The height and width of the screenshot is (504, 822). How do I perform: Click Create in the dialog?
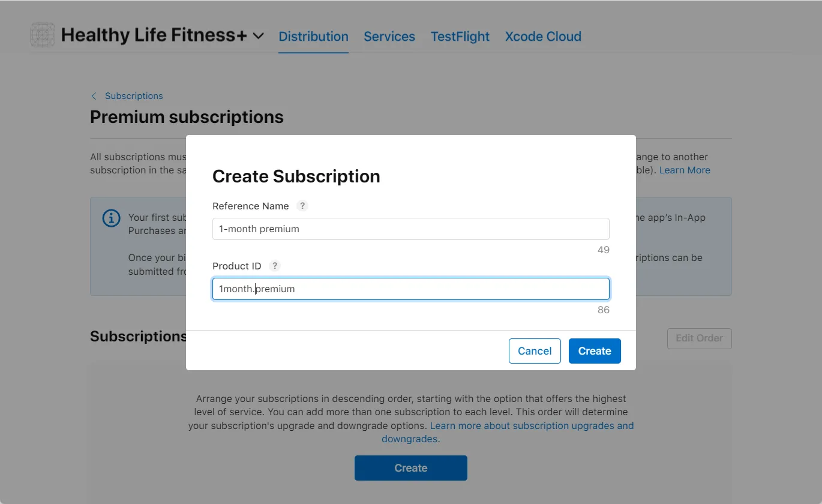click(x=594, y=350)
